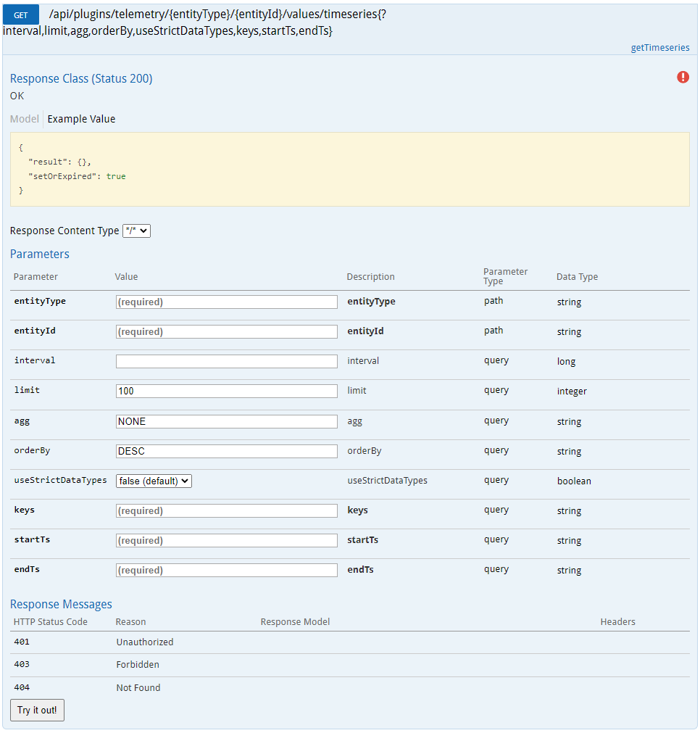Click the OK status text

point(17,96)
